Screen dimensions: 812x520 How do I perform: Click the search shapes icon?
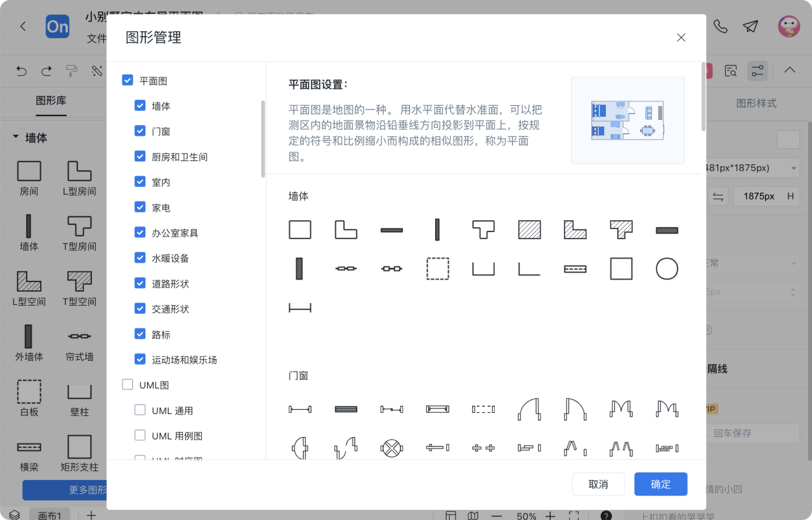730,70
